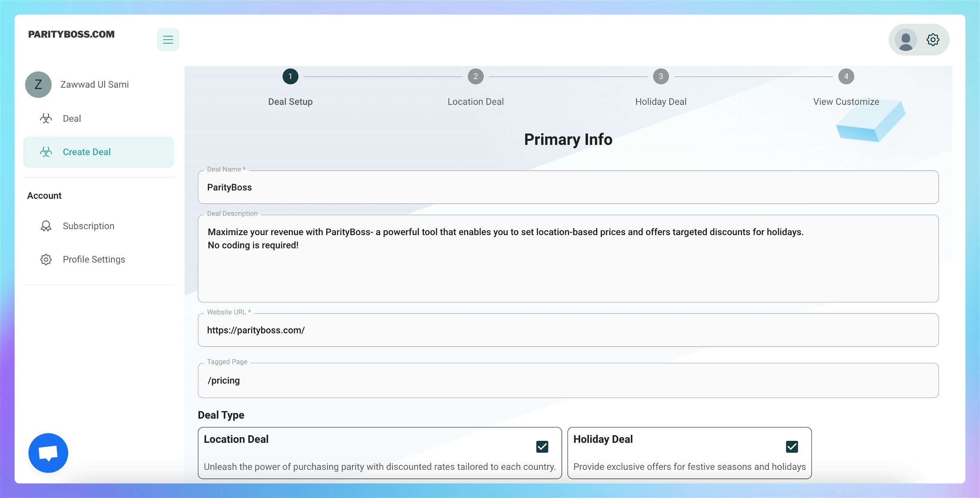This screenshot has width=980, height=498.
Task: Click the Zawwad Ul Sami user name
Action: click(x=95, y=84)
